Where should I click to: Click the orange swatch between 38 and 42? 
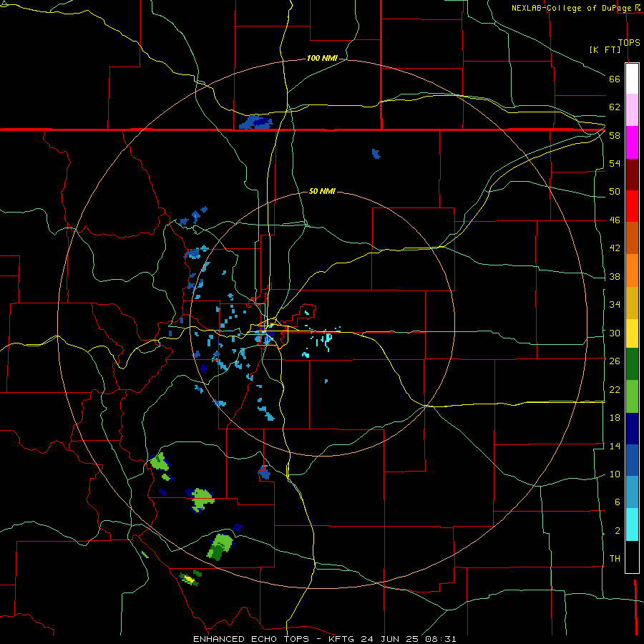(632, 270)
